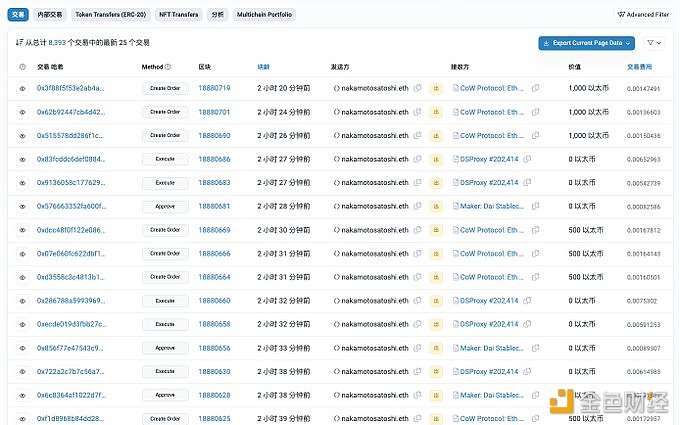The width and height of the screenshot is (680, 425).
Task: Preview transaction 0x3f88f5f53e2ab4a with eye icon
Action: tap(23, 88)
